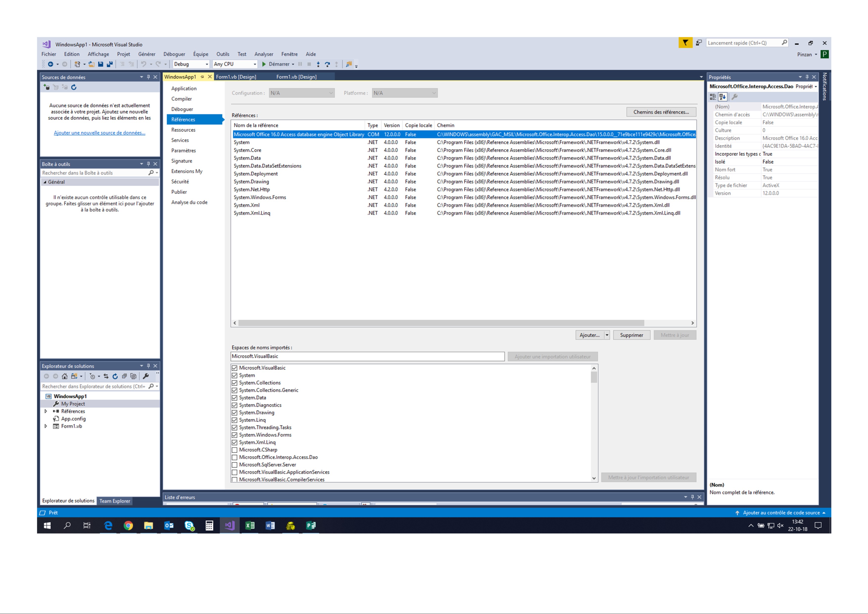Click Ajouter une nouvelle source de données link
The image size is (868, 614).
(x=99, y=133)
